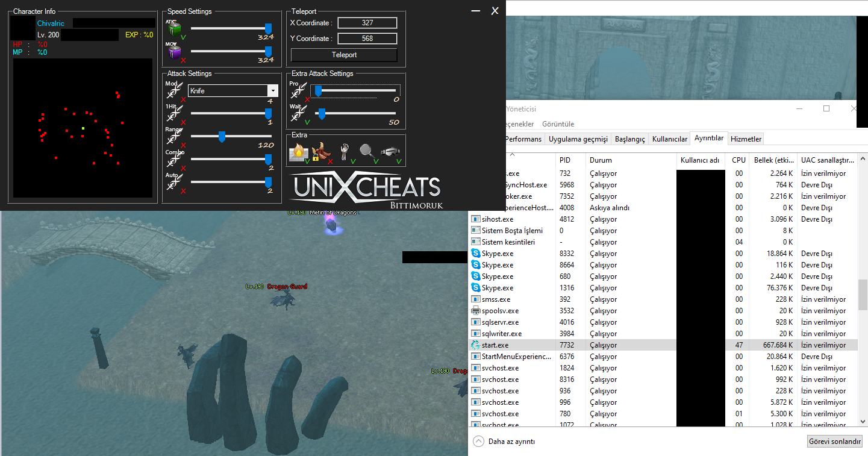Toggle the ATK speed potion icon
Viewport: 868px width, 456px height.
tap(173, 29)
